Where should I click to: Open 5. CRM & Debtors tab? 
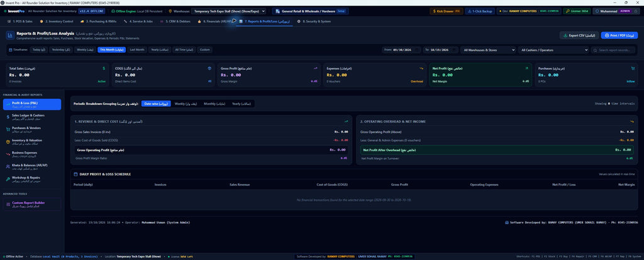[x=176, y=21]
